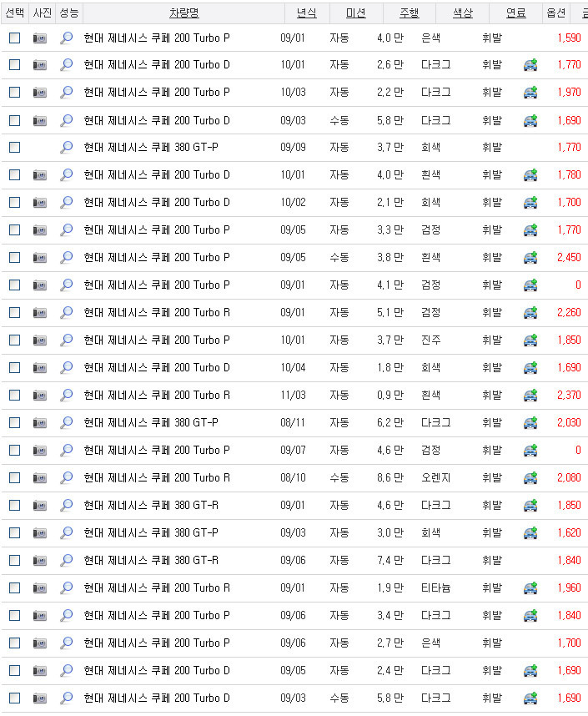Open the 1,590 Turbo P car name
Image resolution: width=588 pixels, height=716 pixels.
(x=157, y=38)
